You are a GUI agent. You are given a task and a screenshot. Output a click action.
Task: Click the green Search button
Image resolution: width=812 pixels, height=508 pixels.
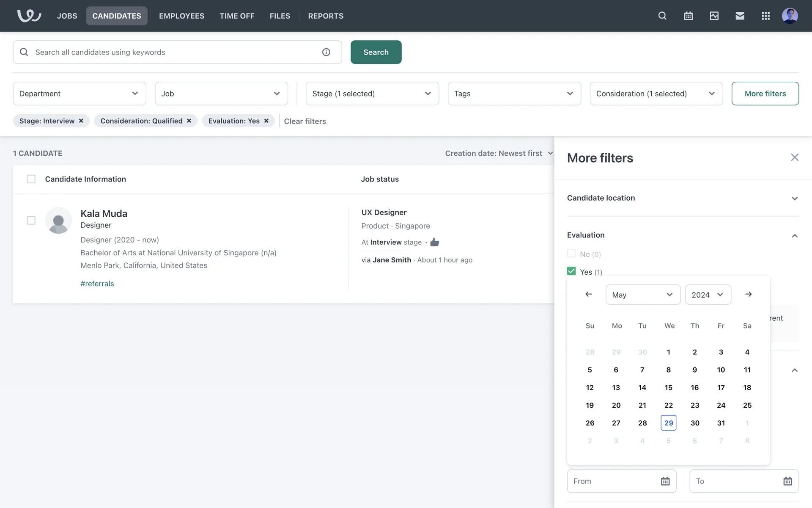(376, 52)
